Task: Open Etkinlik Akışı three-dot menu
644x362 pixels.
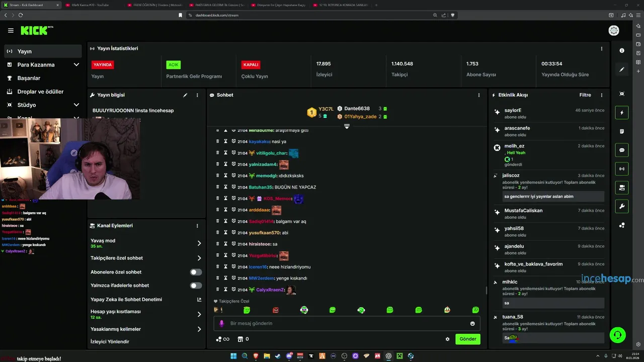Action: [x=601, y=95]
